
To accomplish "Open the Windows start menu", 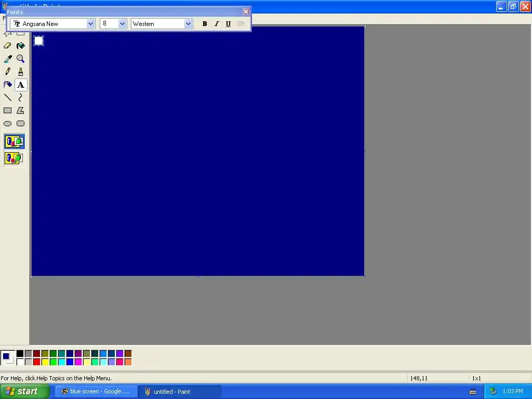I will 25,392.
